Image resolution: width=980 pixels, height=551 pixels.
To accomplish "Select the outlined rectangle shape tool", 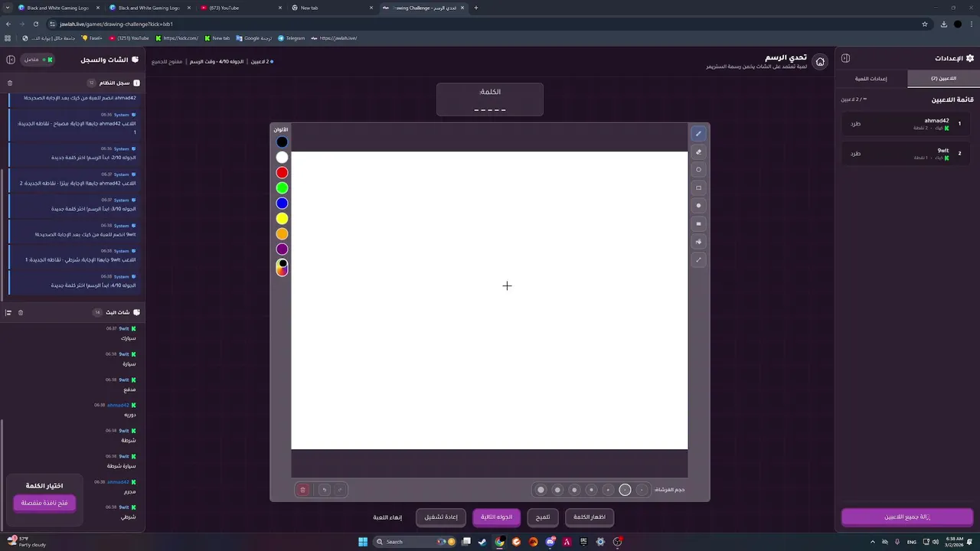I will tap(698, 187).
